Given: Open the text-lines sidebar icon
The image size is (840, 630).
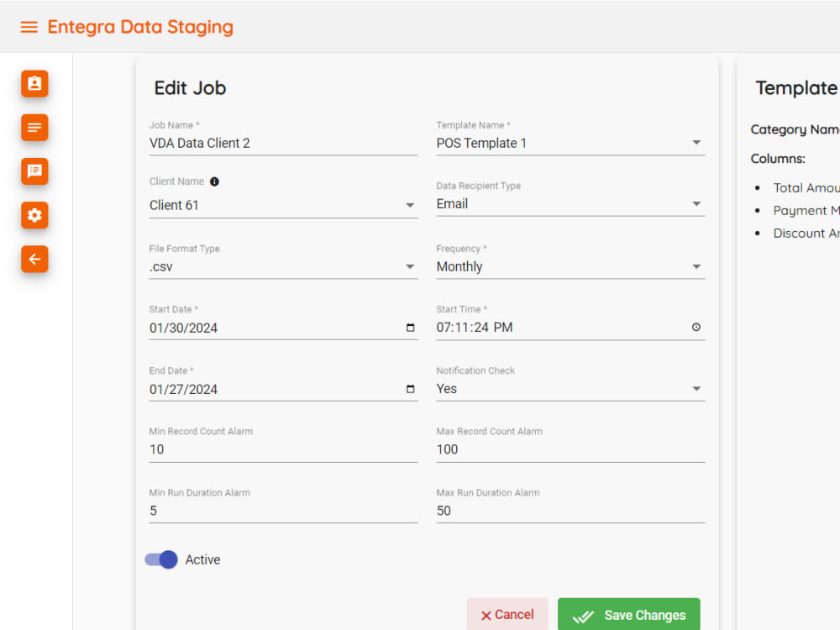Looking at the screenshot, I should pyautogui.click(x=34, y=128).
